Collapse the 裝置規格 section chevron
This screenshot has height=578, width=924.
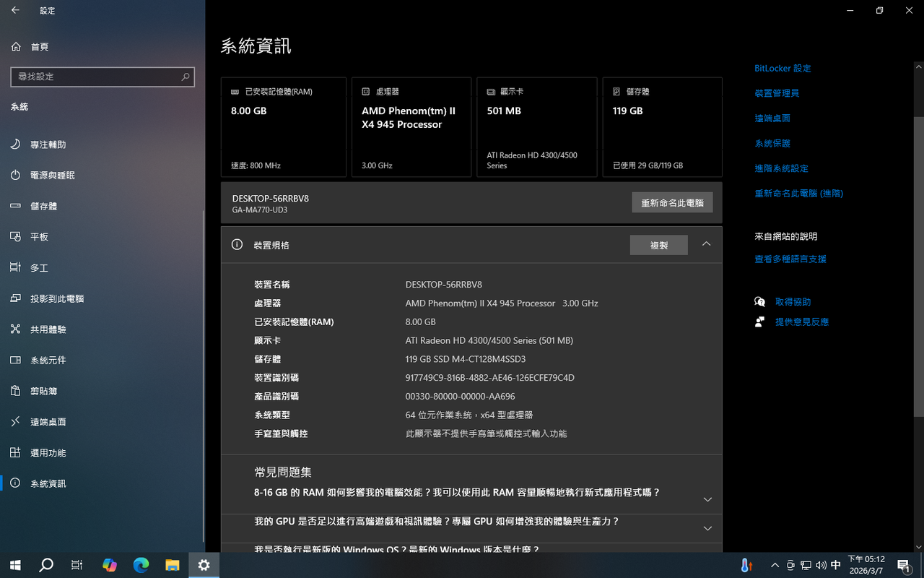pyautogui.click(x=706, y=244)
